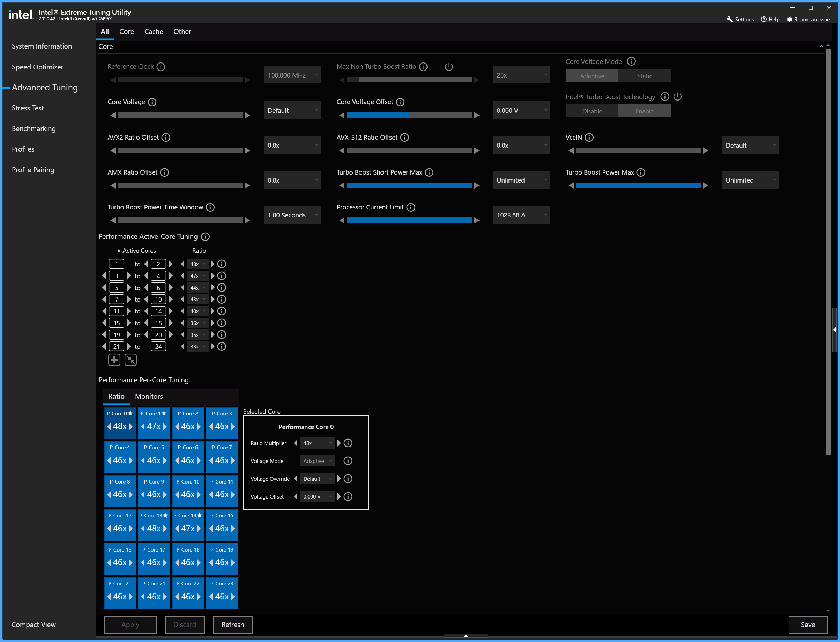Select P-Core 23 tile
This screenshot has height=642, width=840.
coord(222,593)
